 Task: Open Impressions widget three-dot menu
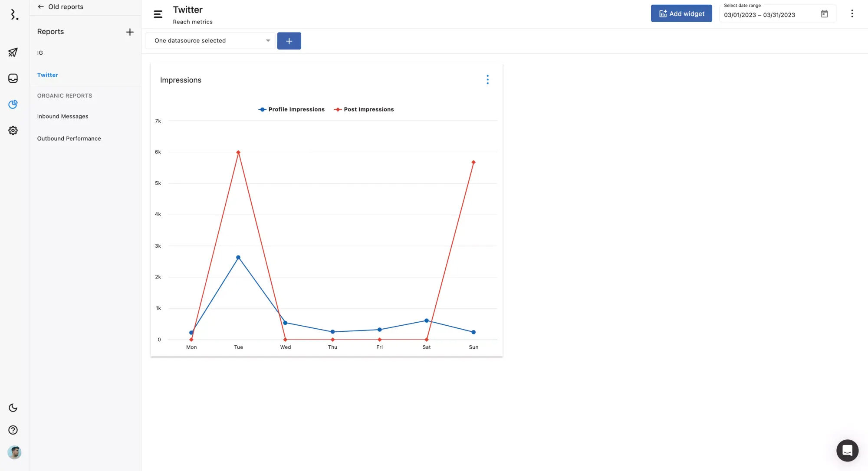tap(487, 80)
